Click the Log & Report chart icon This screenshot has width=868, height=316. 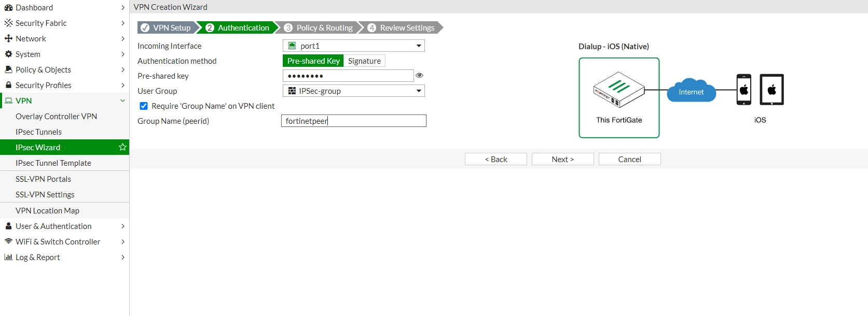tap(8, 257)
